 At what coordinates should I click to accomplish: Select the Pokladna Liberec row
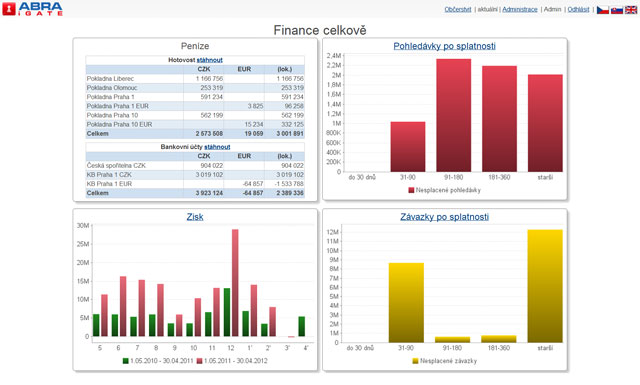pos(195,78)
